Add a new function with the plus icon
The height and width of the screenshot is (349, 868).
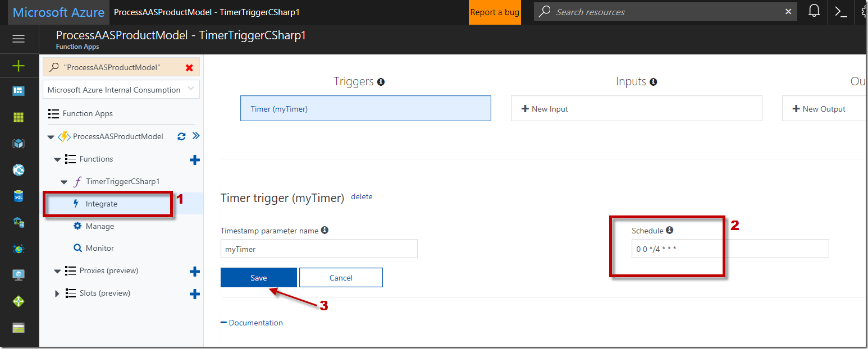tap(195, 160)
